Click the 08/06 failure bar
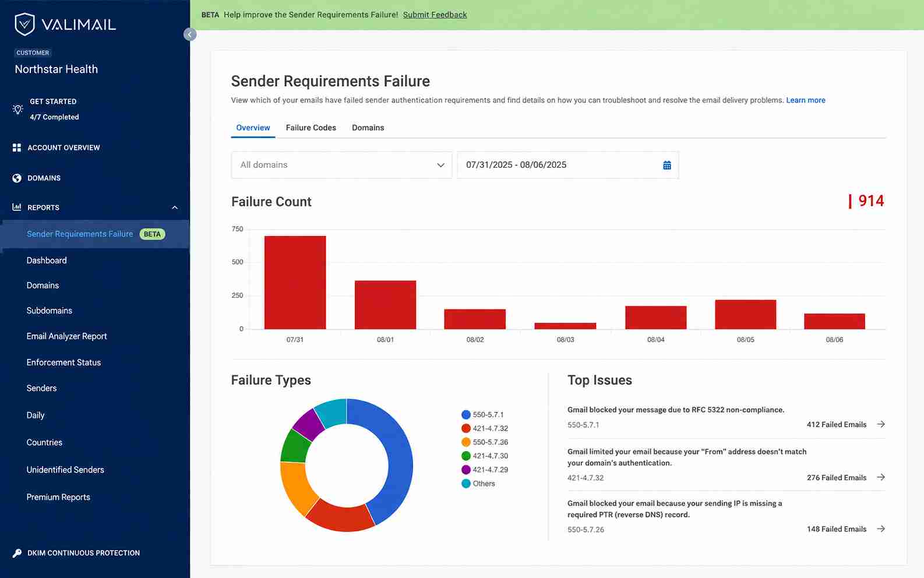924x578 pixels. point(834,322)
